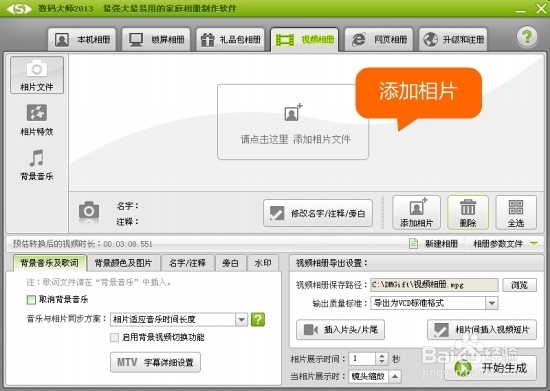The image size is (550, 391).
Task: Open 升级和注册 tab
Action: coord(453,40)
